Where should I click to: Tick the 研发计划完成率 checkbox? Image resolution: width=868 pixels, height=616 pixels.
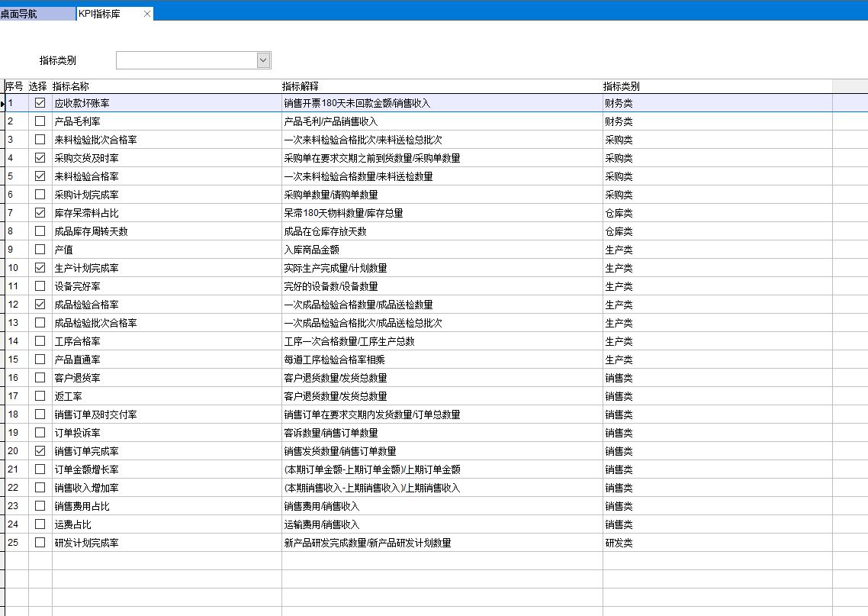click(x=40, y=543)
